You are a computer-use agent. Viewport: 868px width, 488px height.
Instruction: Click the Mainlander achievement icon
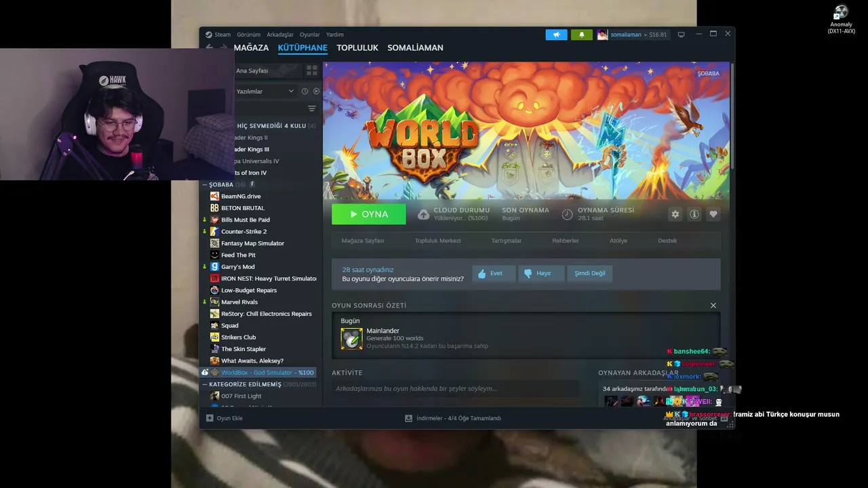pos(351,339)
